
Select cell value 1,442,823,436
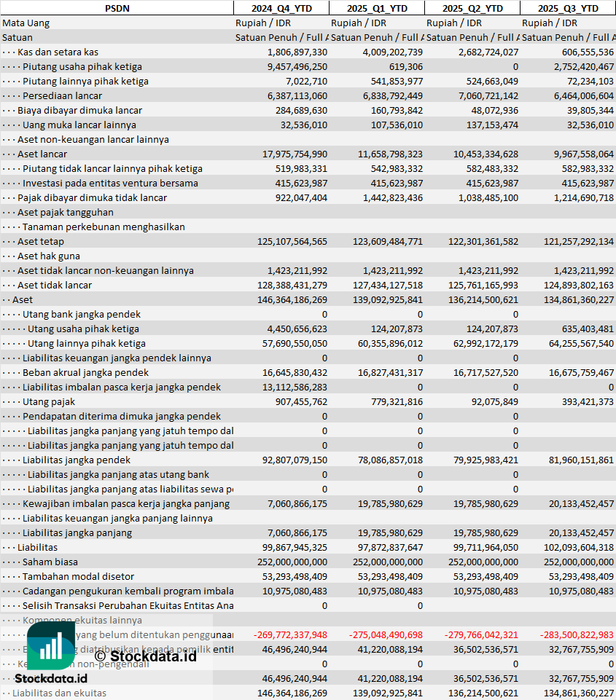(393, 198)
